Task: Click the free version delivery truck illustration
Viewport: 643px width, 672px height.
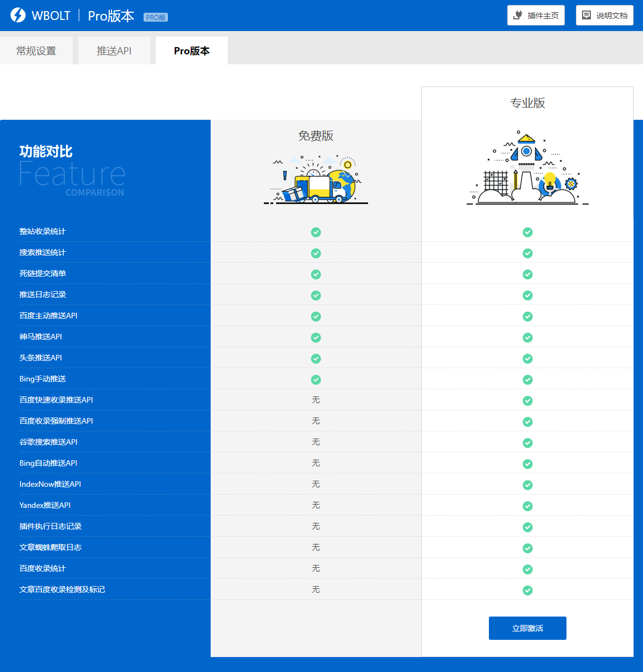Action: (x=316, y=179)
